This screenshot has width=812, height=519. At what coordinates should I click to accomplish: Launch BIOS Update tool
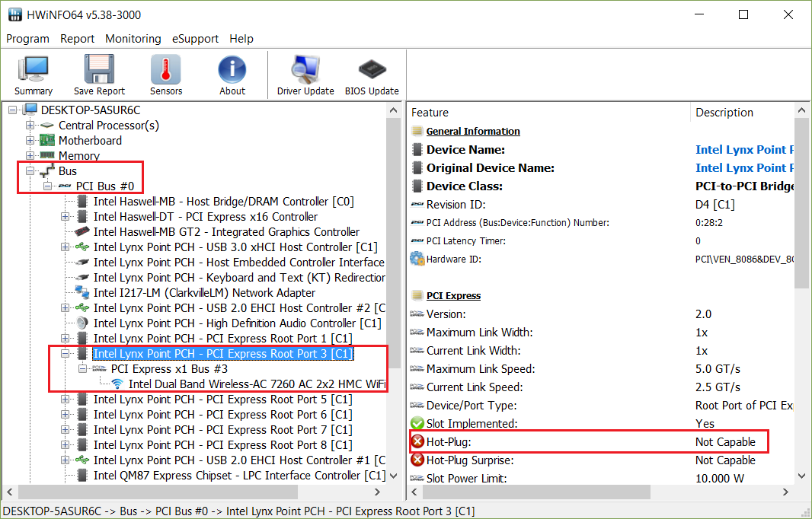[372, 75]
